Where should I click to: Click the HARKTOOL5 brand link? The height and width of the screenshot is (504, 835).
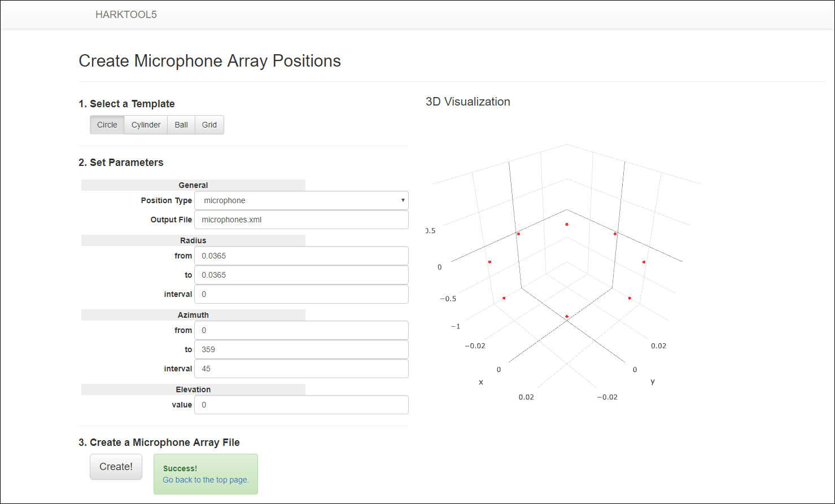126,15
